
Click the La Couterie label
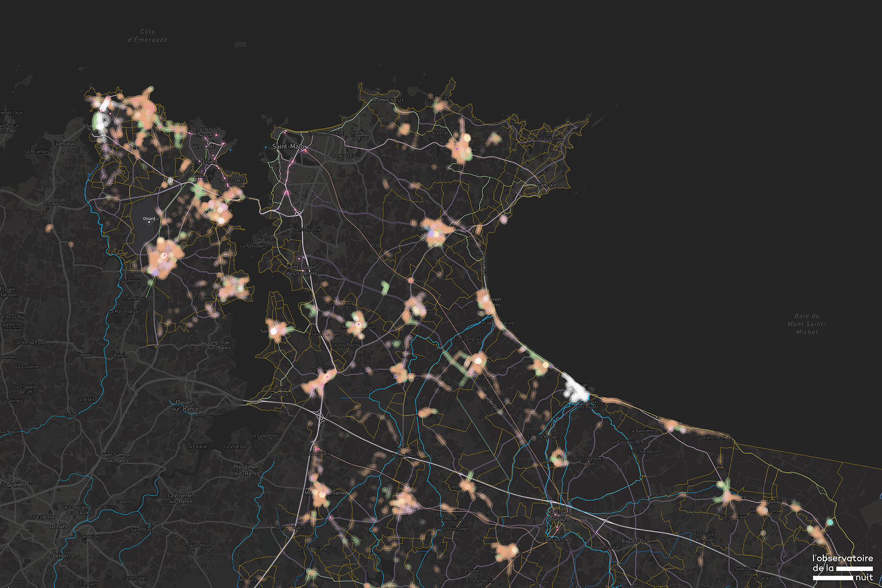point(27,367)
